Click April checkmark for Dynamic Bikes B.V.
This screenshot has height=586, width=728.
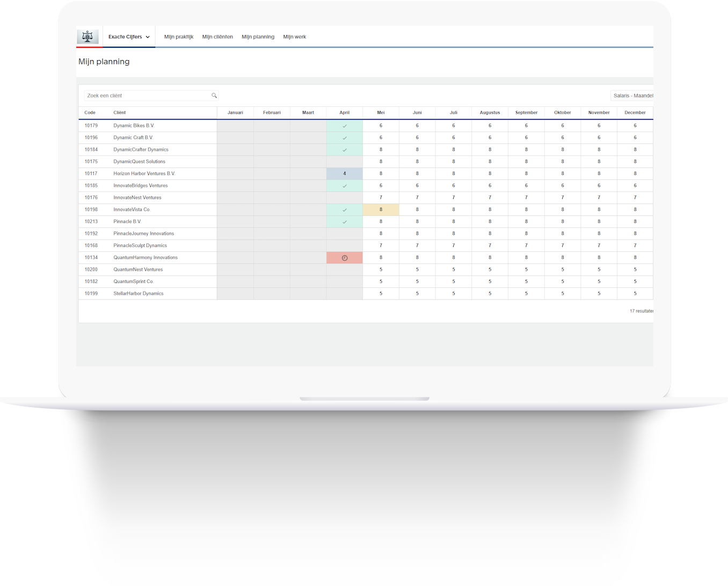click(345, 126)
